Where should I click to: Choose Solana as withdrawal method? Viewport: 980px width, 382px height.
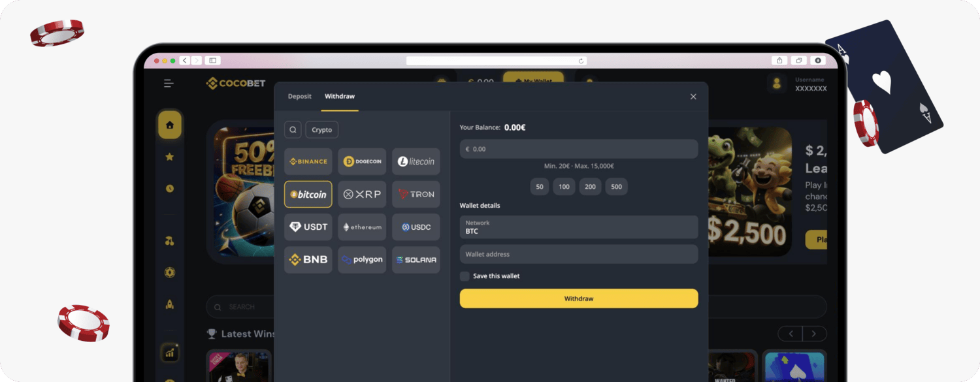pos(416,259)
